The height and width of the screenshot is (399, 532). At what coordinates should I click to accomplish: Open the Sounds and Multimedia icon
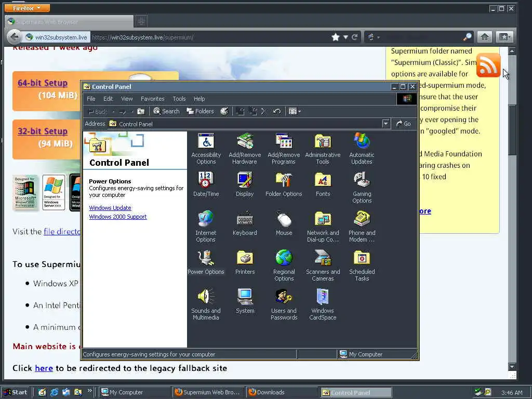[x=206, y=304]
